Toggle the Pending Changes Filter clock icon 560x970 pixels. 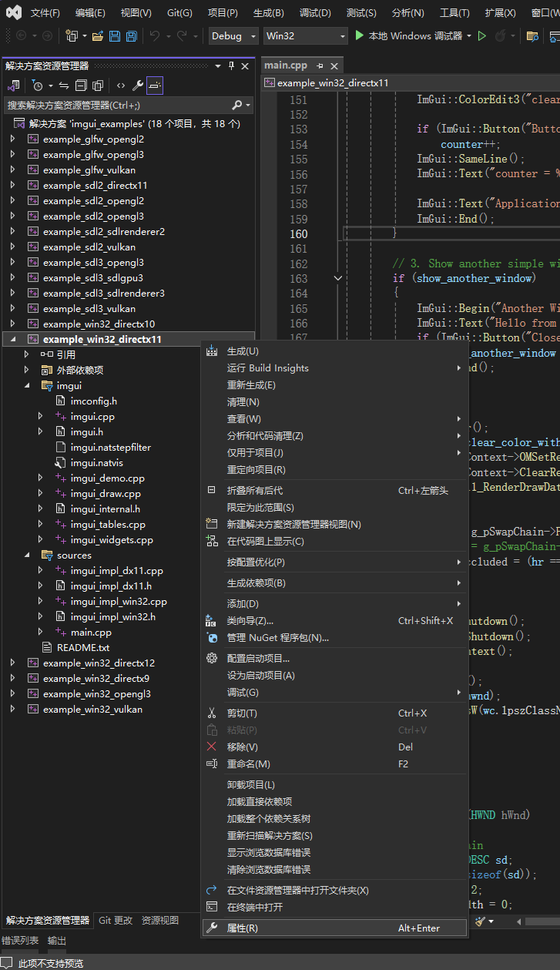pyautogui.click(x=37, y=86)
